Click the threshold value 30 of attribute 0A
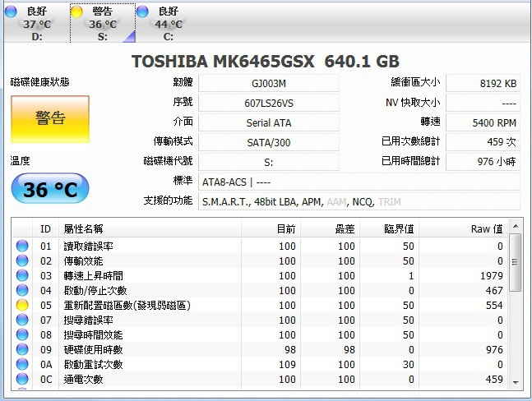The width and height of the screenshot is (532, 401). (408, 364)
